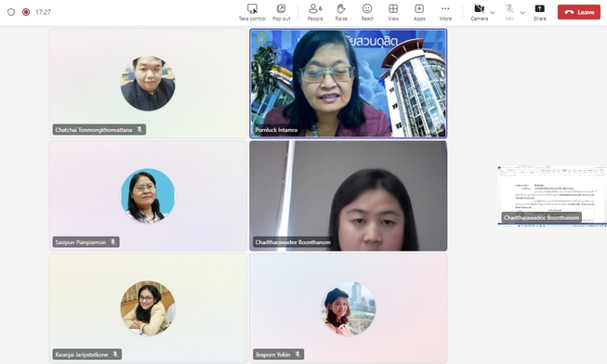This screenshot has width=607, height=364.
Task: Click the Pornluck Intamra name label
Action: point(276,130)
